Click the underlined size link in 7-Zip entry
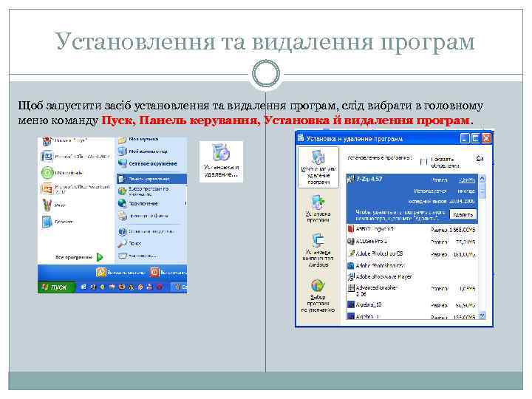532x399 pixels. (x=467, y=180)
